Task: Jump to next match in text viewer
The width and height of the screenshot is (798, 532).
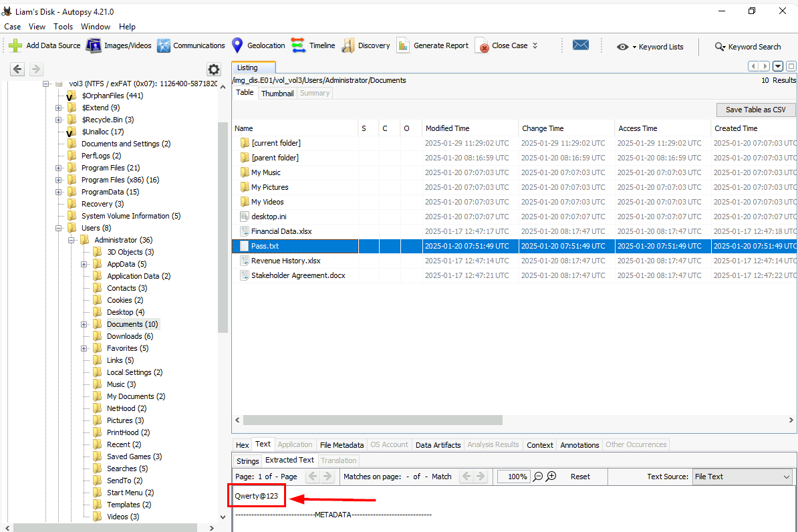Action: point(481,477)
